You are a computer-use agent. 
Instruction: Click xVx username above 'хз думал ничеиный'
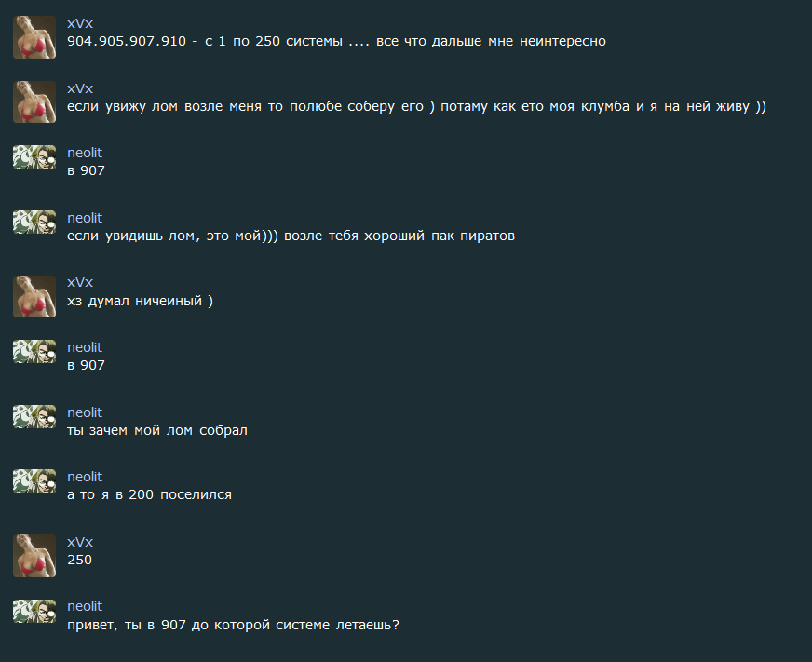(80, 282)
